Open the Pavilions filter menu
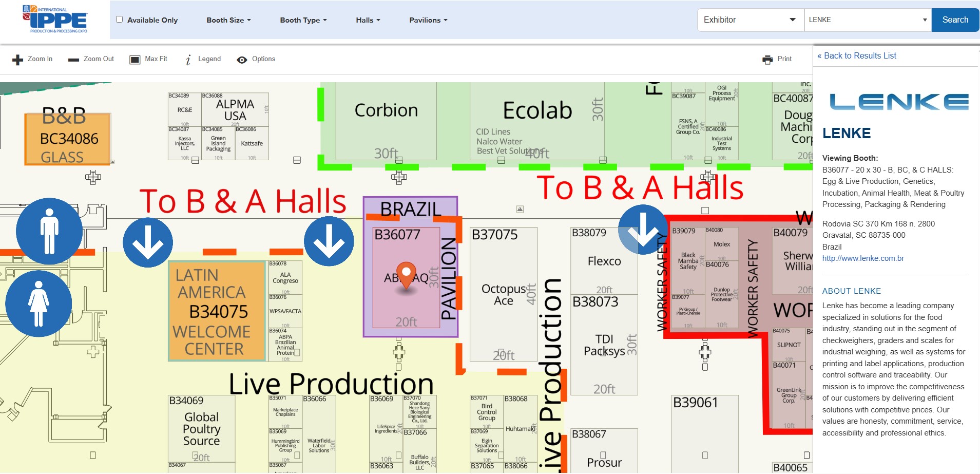980x474 pixels. (428, 20)
